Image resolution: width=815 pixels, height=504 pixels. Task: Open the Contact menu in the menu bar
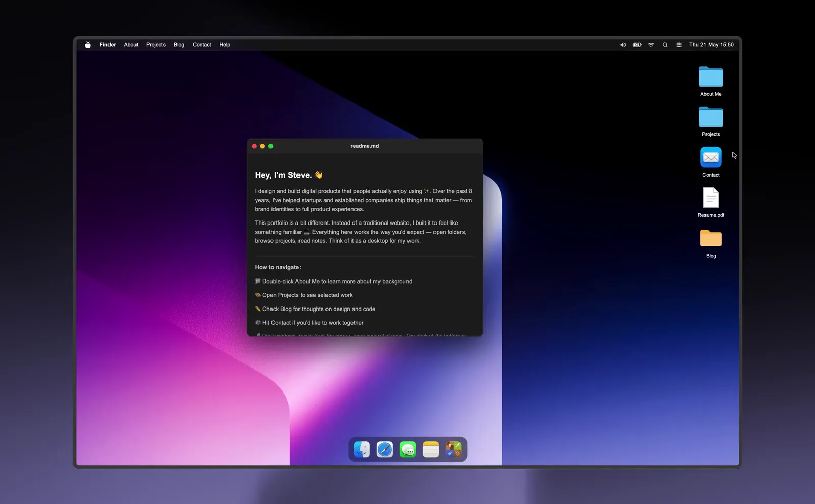[202, 45]
